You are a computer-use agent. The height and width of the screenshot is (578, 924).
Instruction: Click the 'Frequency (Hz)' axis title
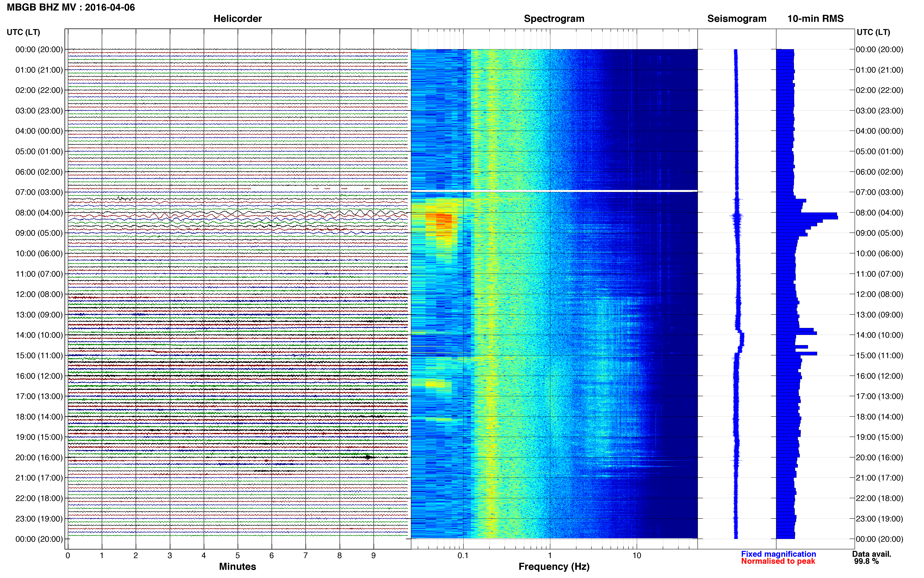tap(554, 566)
